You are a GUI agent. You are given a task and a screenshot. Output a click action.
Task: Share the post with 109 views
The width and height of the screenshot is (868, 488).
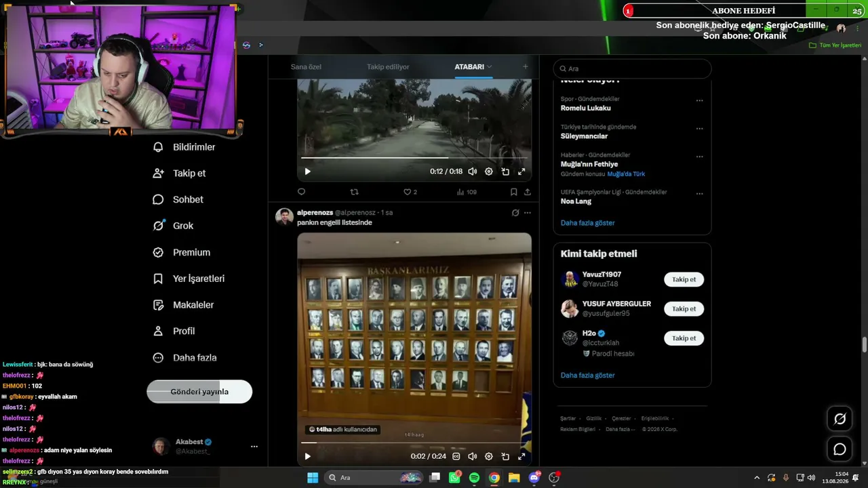pos(528,192)
